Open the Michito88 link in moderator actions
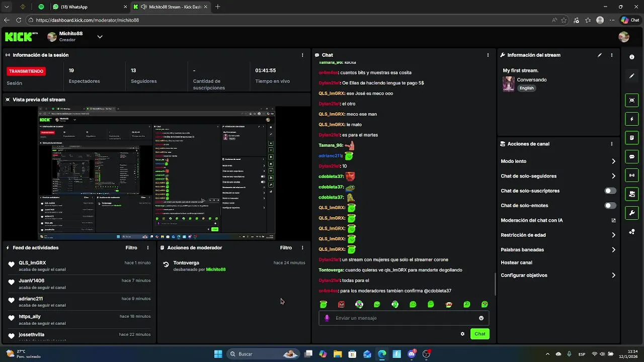 pos(216,269)
